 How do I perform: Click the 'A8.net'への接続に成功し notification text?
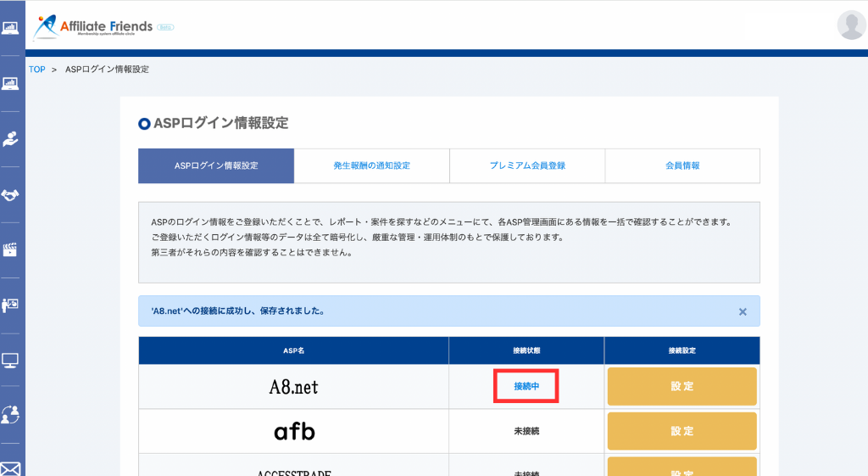pyautogui.click(x=238, y=311)
